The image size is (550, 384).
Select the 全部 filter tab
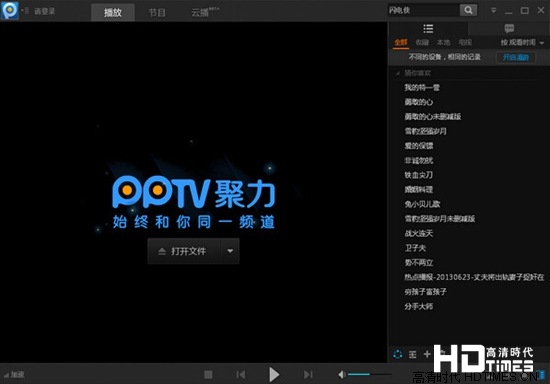[x=401, y=42]
